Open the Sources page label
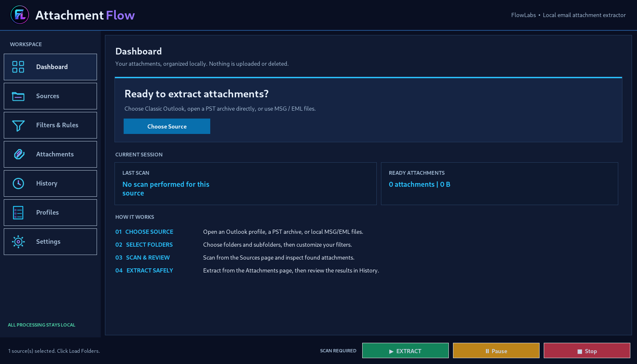 [47, 96]
